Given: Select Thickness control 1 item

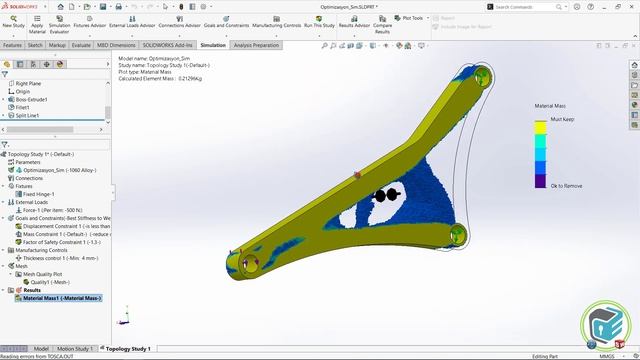Looking at the screenshot, I should (x=57, y=258).
